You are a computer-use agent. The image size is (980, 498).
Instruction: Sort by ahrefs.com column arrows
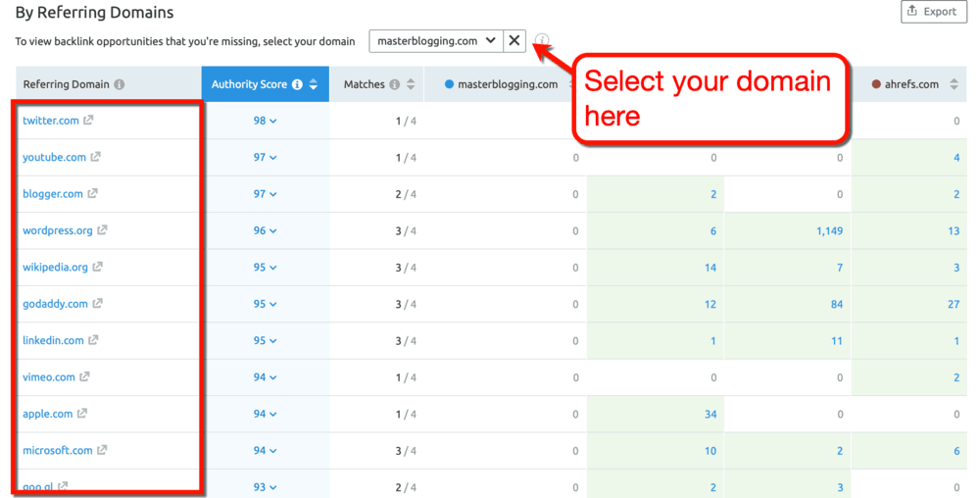point(954,84)
